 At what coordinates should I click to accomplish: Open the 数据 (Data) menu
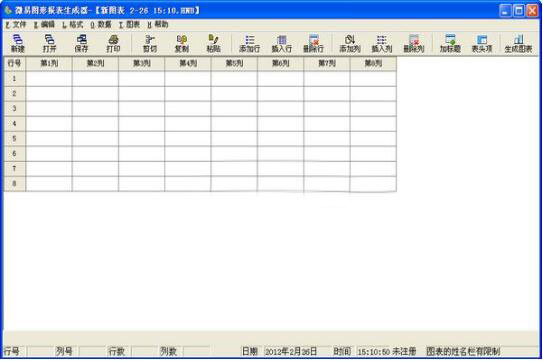(x=101, y=25)
